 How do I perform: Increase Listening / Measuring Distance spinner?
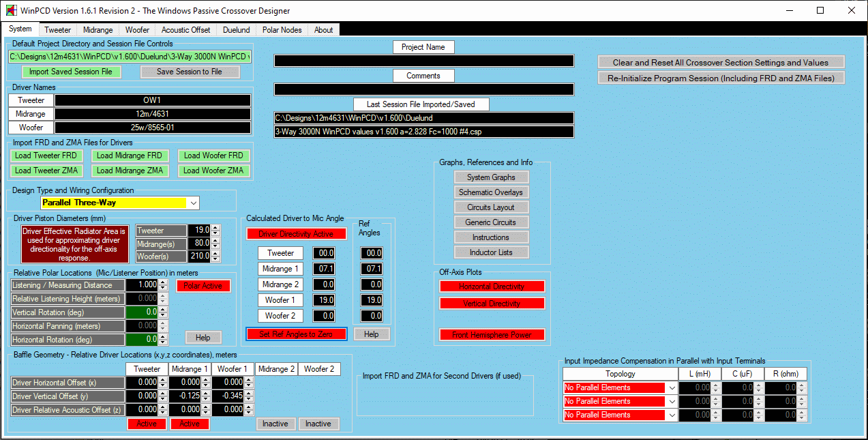click(162, 282)
